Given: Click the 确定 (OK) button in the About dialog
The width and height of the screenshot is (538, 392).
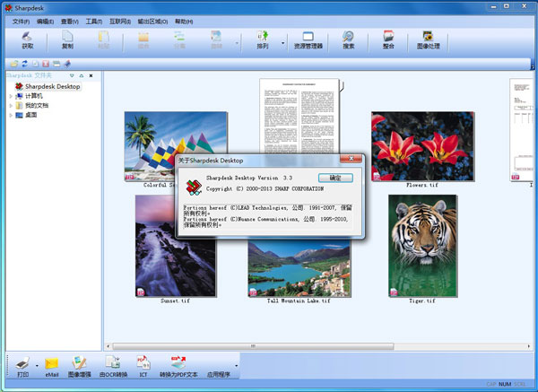Looking at the screenshot, I should tap(335, 178).
